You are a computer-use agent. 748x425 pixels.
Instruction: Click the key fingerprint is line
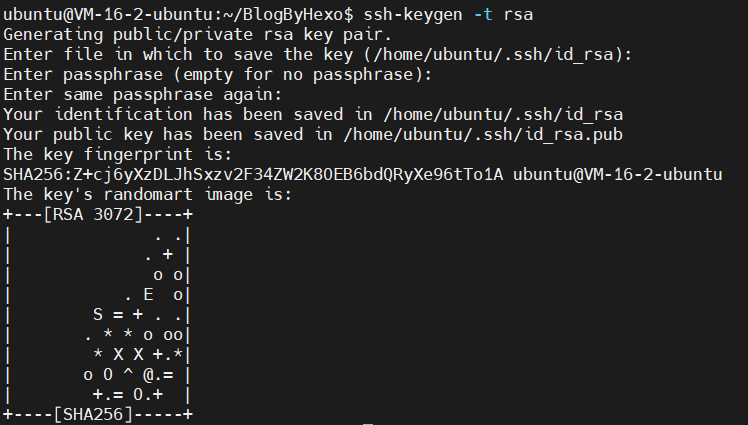[117, 155]
